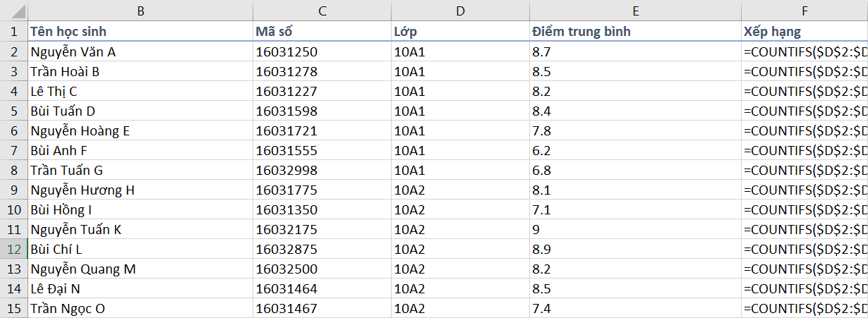Click the Select All corner triangle
868x318 pixels.
14,11
